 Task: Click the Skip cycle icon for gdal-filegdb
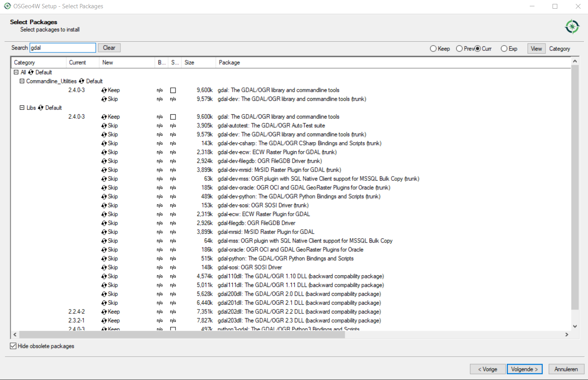click(104, 223)
